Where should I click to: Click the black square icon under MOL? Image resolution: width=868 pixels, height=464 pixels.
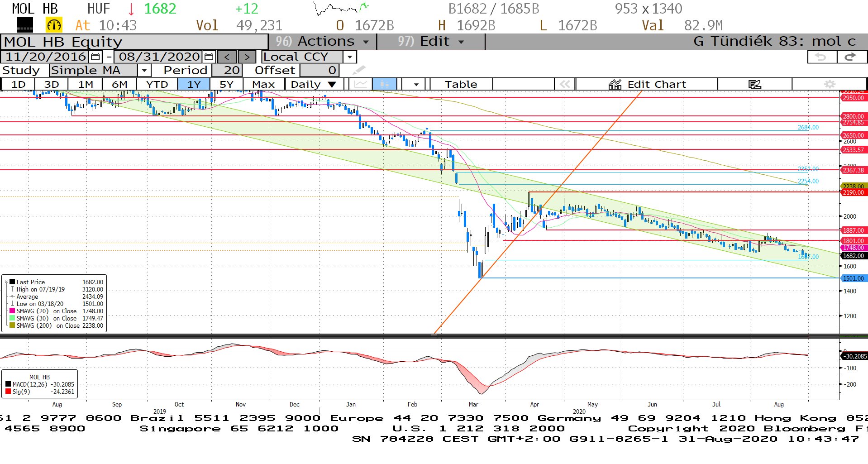(25, 25)
